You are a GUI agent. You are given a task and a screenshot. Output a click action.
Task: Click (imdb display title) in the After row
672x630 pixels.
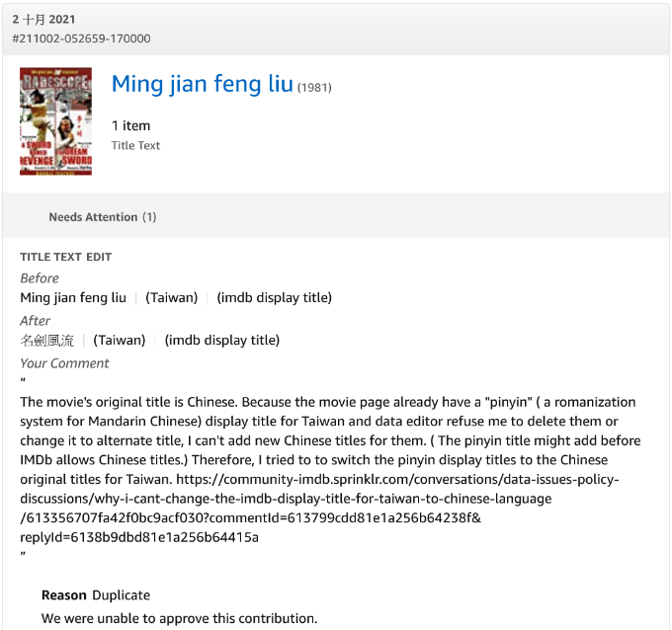pyautogui.click(x=222, y=341)
